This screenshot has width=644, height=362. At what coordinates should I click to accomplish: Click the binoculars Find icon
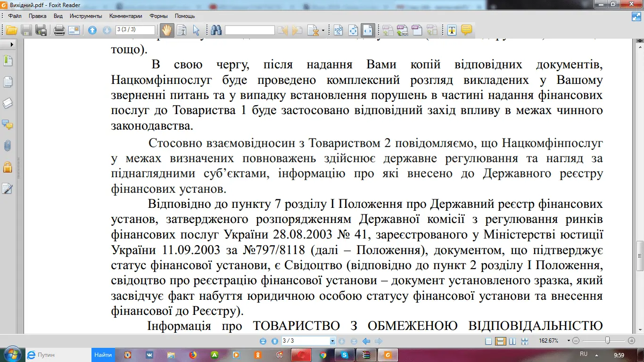click(x=216, y=30)
